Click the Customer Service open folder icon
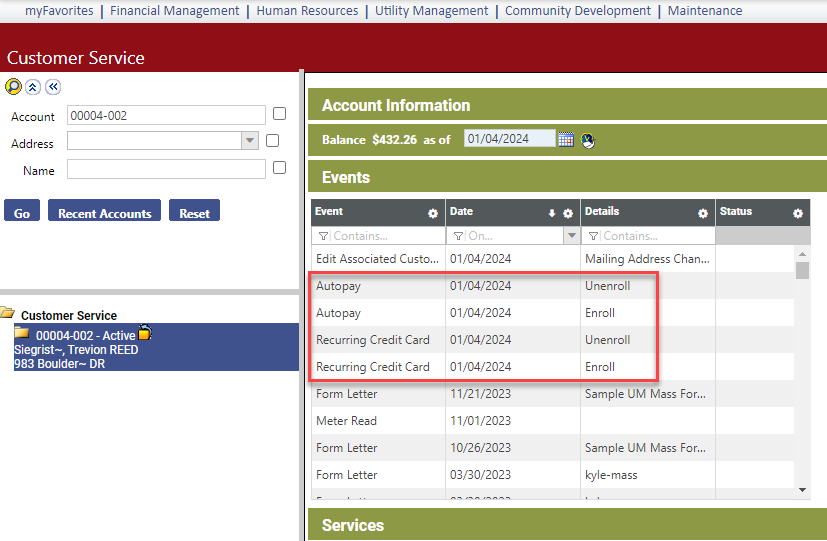The height and width of the screenshot is (541, 827). click(x=7, y=312)
